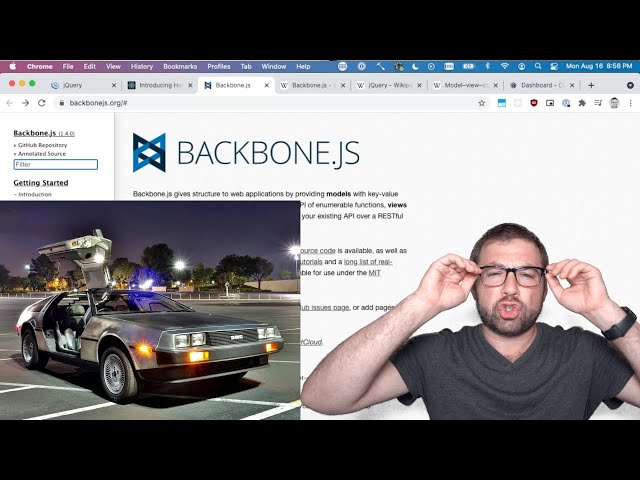Open the File menu

(68, 66)
